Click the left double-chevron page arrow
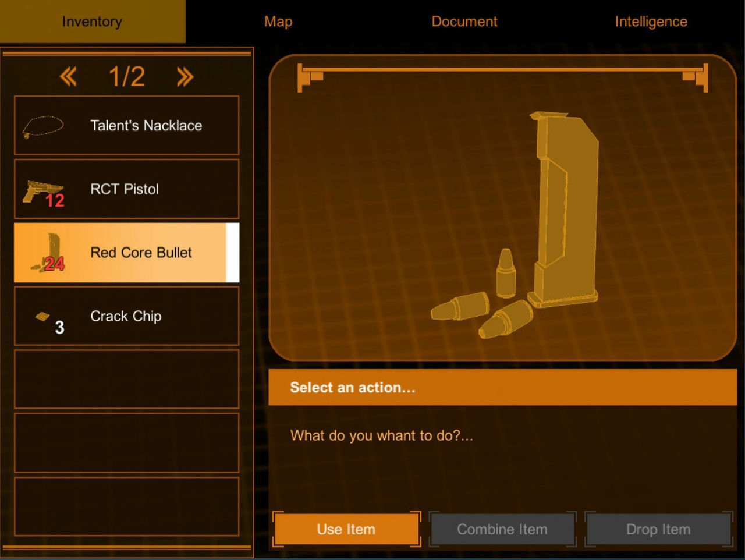 69,76
